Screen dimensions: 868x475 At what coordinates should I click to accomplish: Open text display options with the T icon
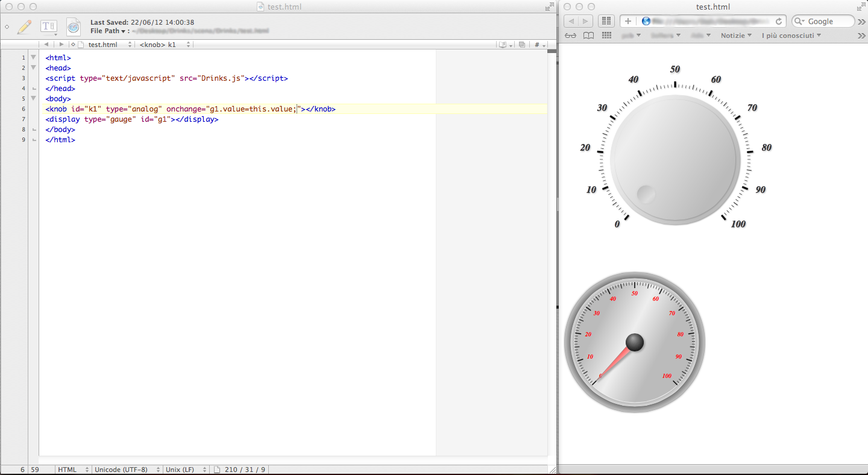[48, 27]
